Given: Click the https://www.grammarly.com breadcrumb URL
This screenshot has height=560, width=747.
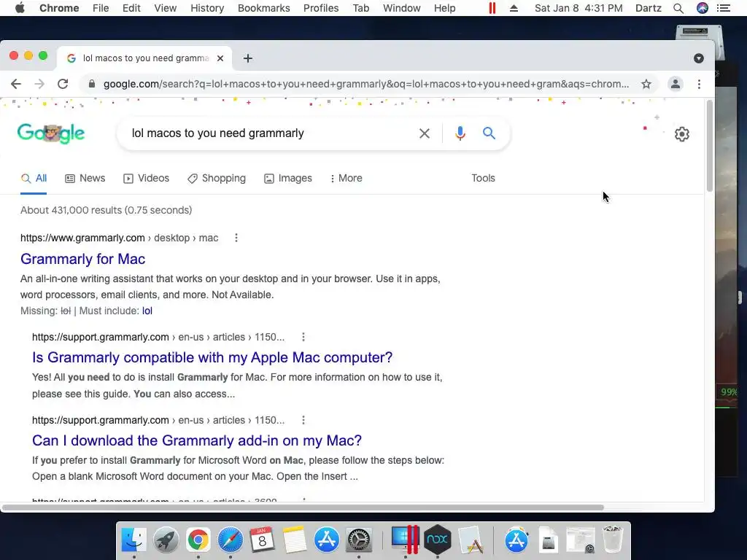Looking at the screenshot, I should (82, 238).
